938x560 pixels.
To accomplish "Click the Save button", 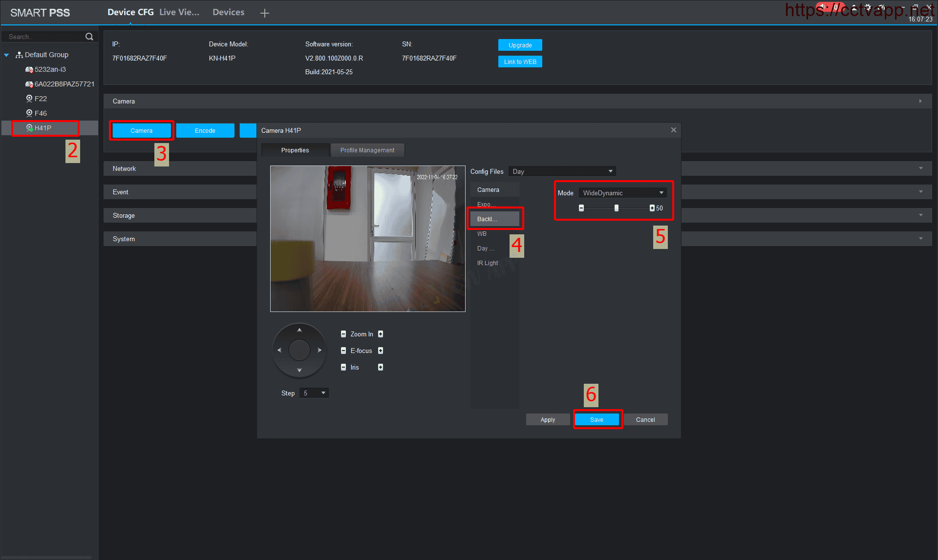I will click(x=597, y=419).
